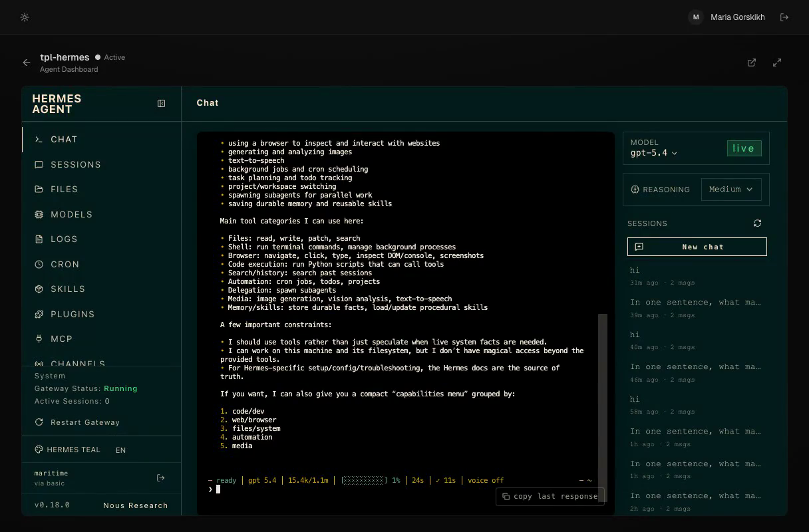Open the Chat menu item
Screen dimensions: 809x532
tap(101, 139)
